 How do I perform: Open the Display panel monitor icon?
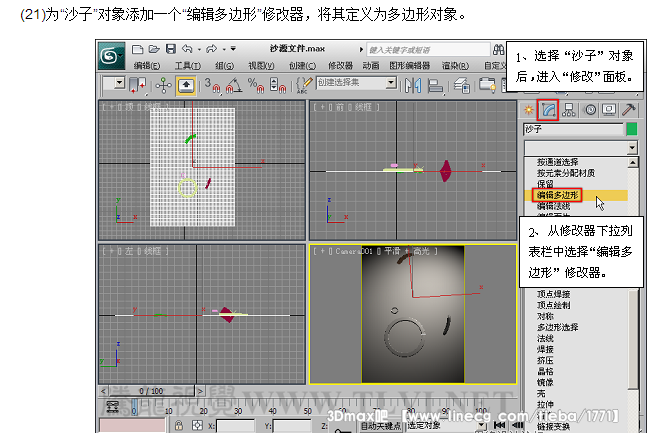[609, 110]
